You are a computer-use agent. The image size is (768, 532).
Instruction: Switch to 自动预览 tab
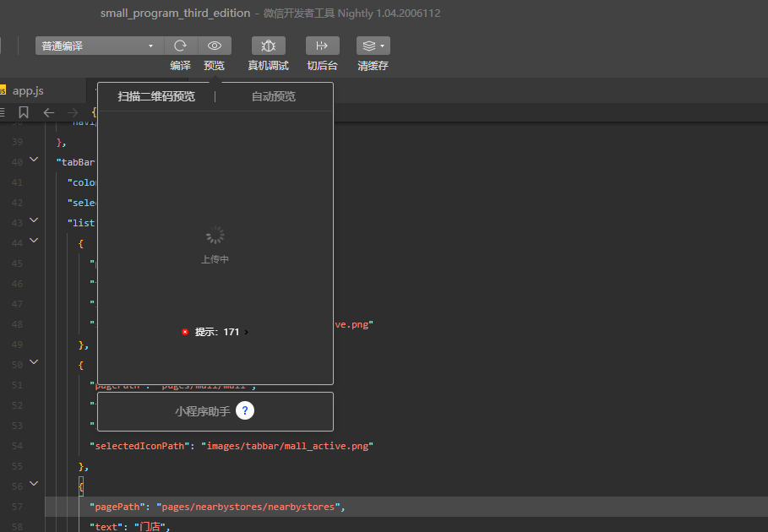274,96
